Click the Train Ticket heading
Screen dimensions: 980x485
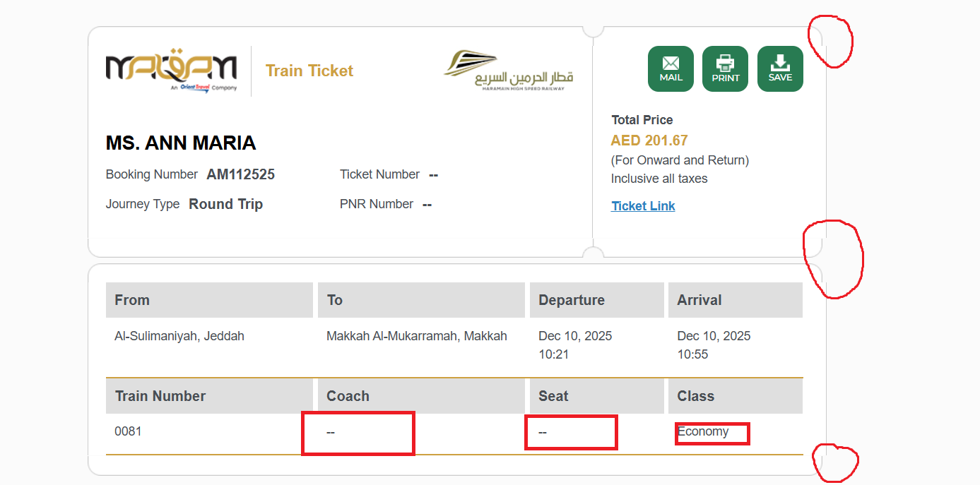pyautogui.click(x=309, y=71)
